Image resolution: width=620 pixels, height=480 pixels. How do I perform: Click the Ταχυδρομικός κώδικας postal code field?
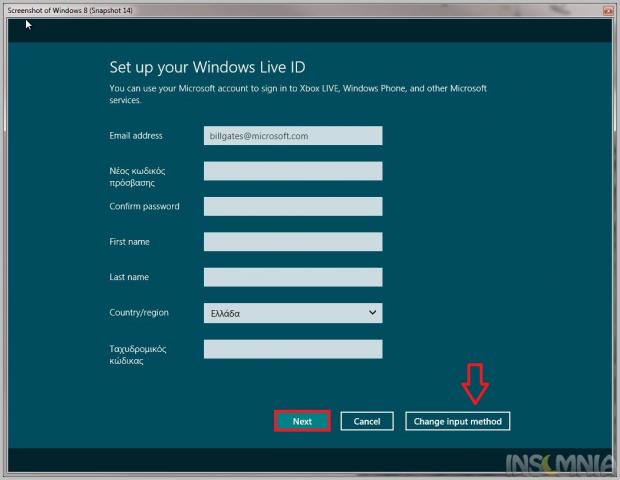(293, 349)
